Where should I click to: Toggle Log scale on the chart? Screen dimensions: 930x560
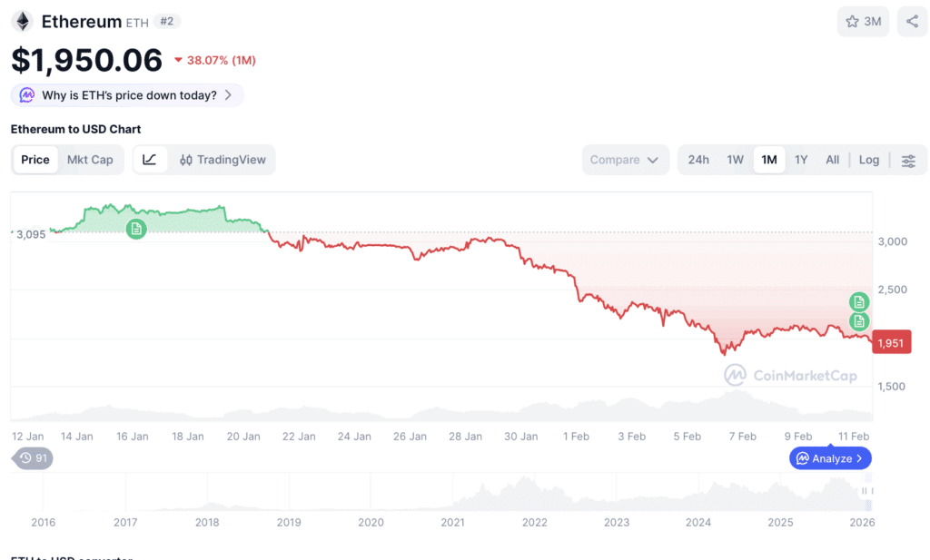pyautogui.click(x=869, y=160)
